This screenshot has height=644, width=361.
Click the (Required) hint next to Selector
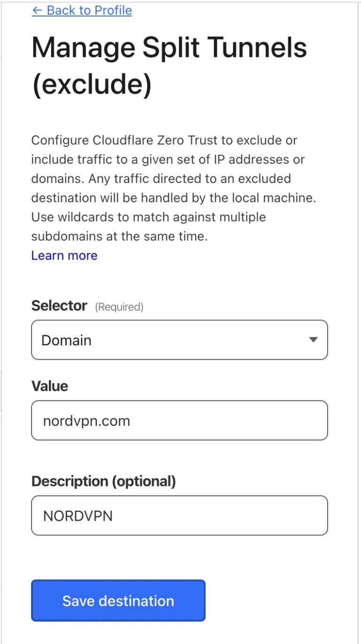coord(119,307)
